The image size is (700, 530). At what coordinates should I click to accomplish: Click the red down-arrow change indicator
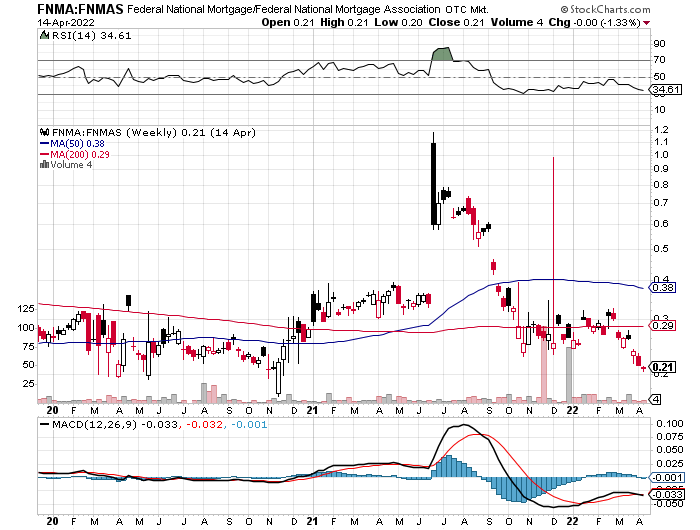tap(647, 23)
